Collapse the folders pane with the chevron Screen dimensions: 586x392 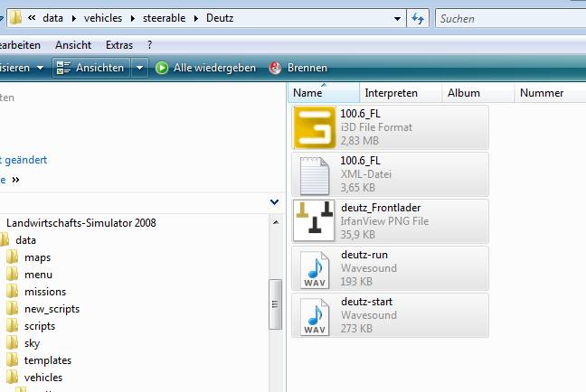(274, 202)
